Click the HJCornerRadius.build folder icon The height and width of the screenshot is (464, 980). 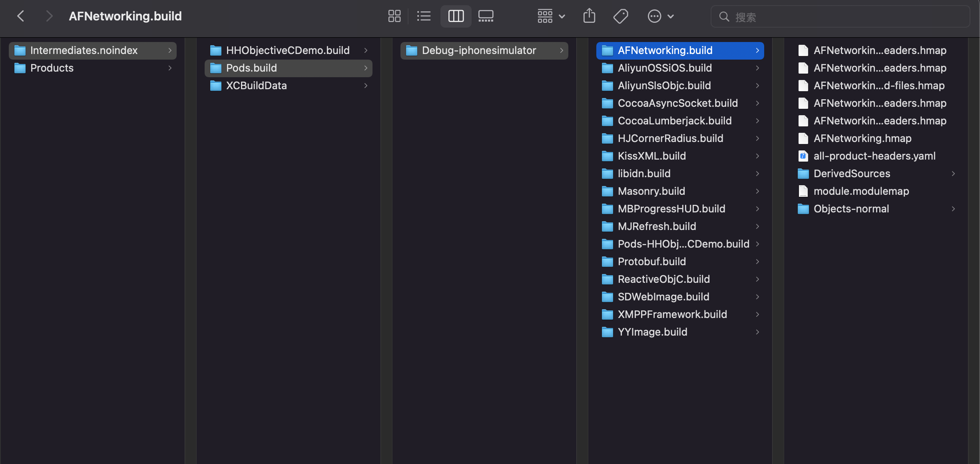[x=608, y=138]
